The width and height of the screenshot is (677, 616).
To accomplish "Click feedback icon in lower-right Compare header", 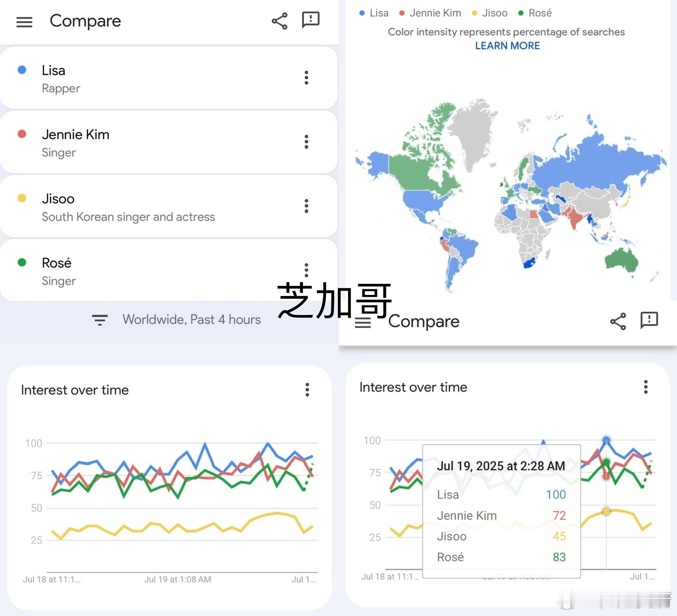I will pyautogui.click(x=649, y=320).
